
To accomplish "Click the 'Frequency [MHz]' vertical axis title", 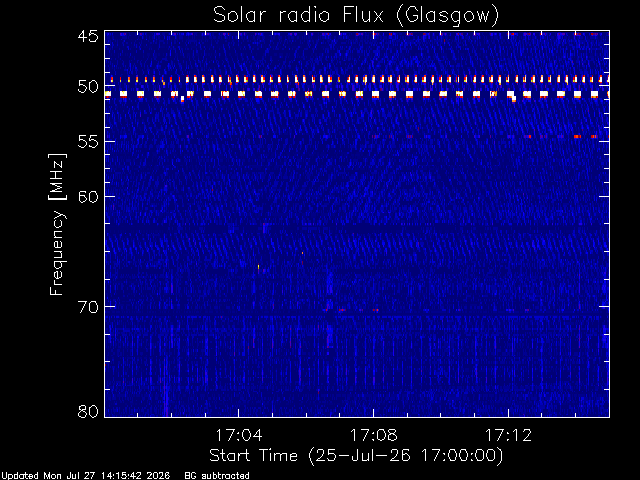I will (57, 224).
